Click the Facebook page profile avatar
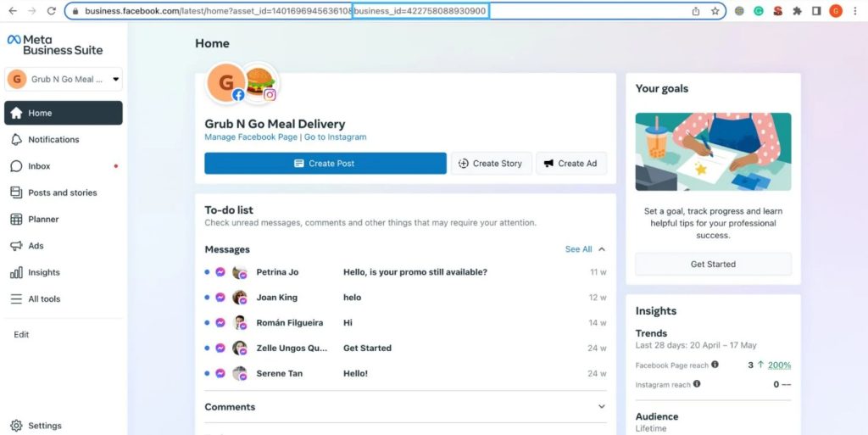 coord(225,83)
